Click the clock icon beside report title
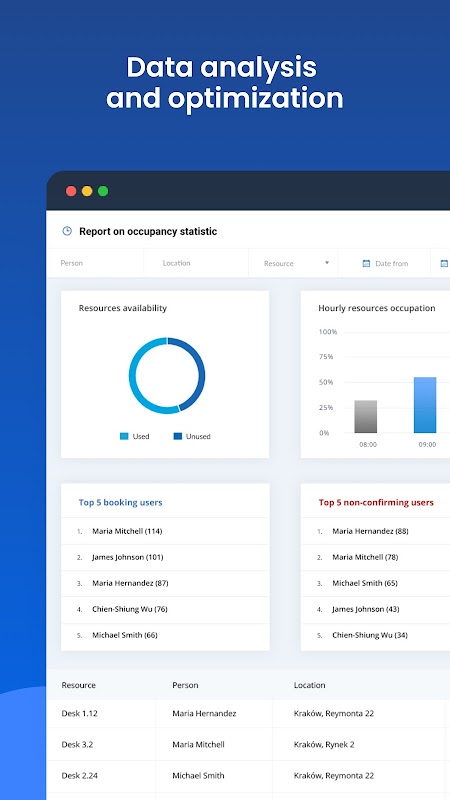 coord(67,231)
